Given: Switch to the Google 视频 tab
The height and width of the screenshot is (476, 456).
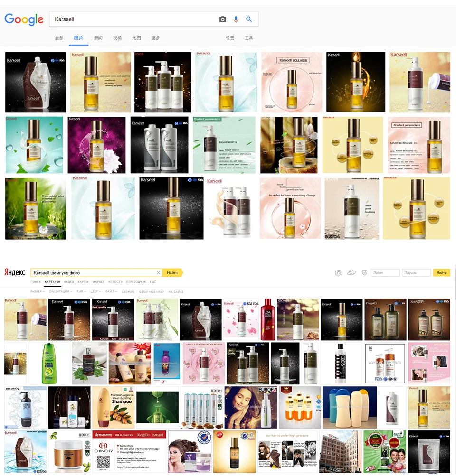Looking at the screenshot, I should click(x=117, y=38).
